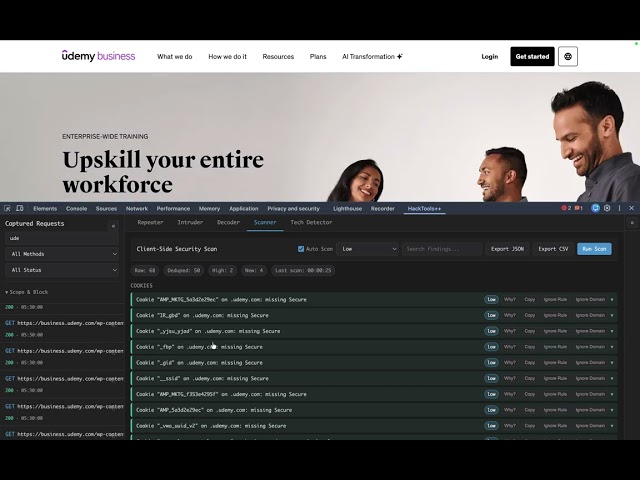
Task: Click the Udemy Business logo
Action: tap(98, 56)
